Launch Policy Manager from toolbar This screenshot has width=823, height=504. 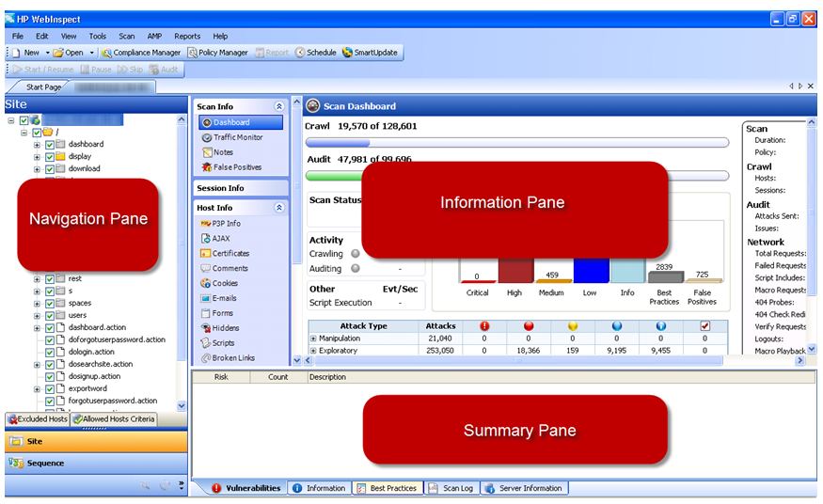[217, 53]
